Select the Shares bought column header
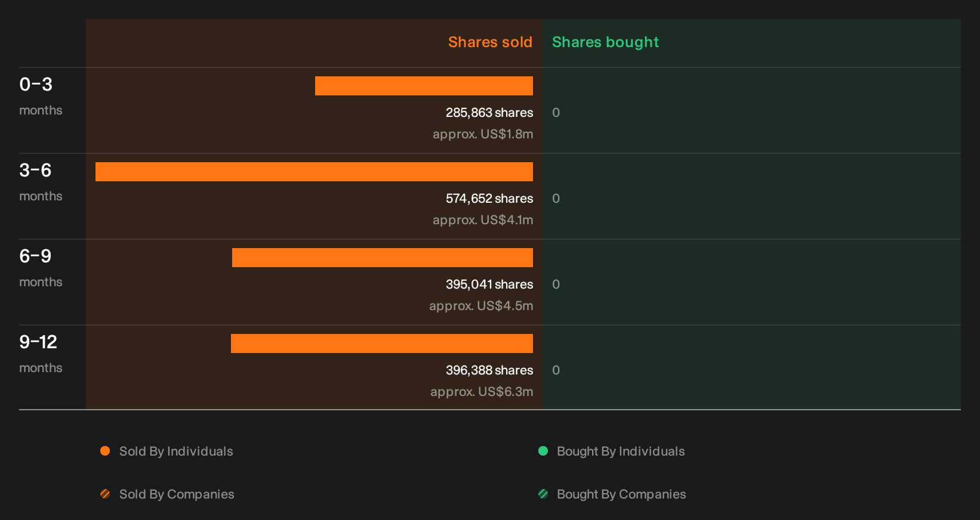Screen dimensions: 980x520 tap(605, 42)
